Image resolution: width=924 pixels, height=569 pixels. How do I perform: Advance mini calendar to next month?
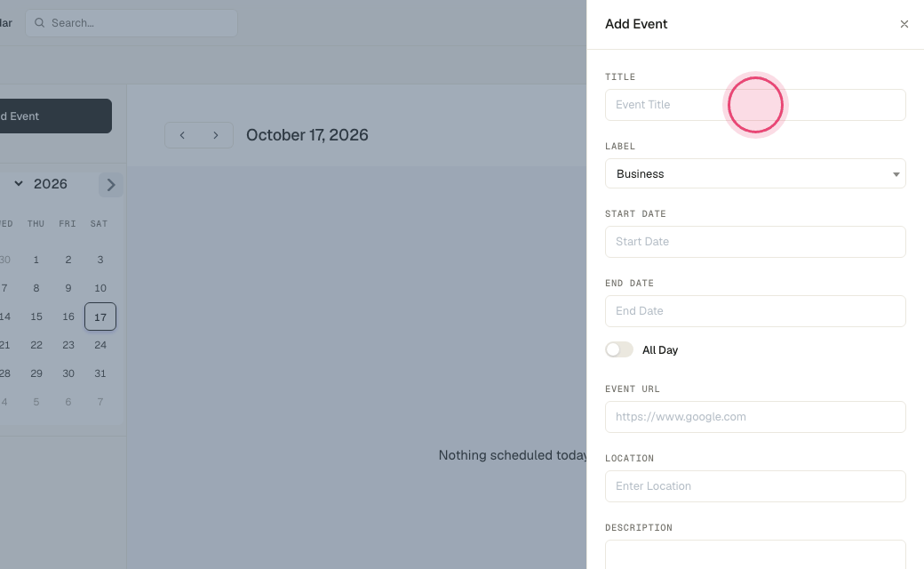tap(111, 185)
